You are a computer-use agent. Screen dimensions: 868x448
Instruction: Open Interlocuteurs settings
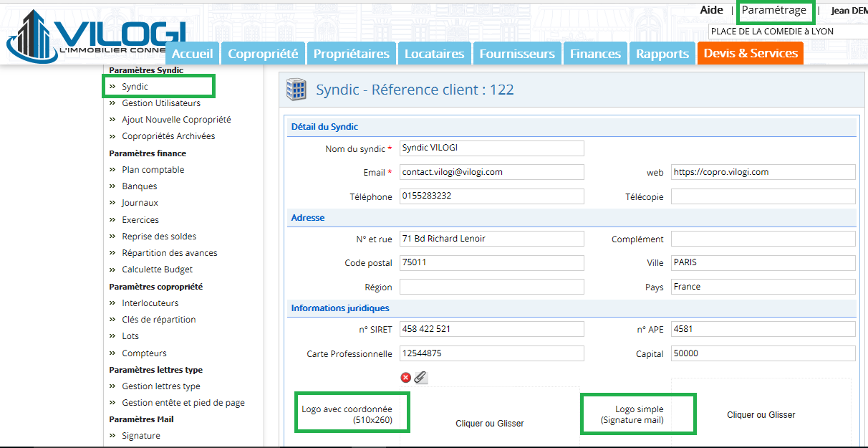click(x=150, y=303)
